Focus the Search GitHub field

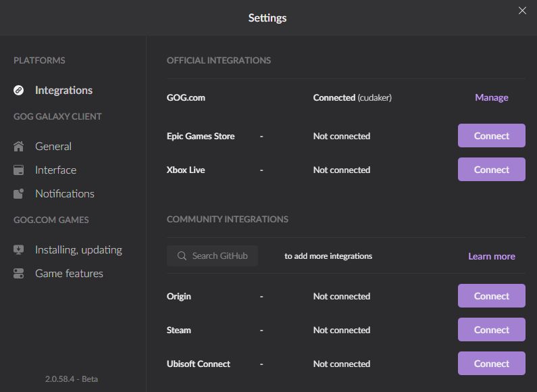212,255
